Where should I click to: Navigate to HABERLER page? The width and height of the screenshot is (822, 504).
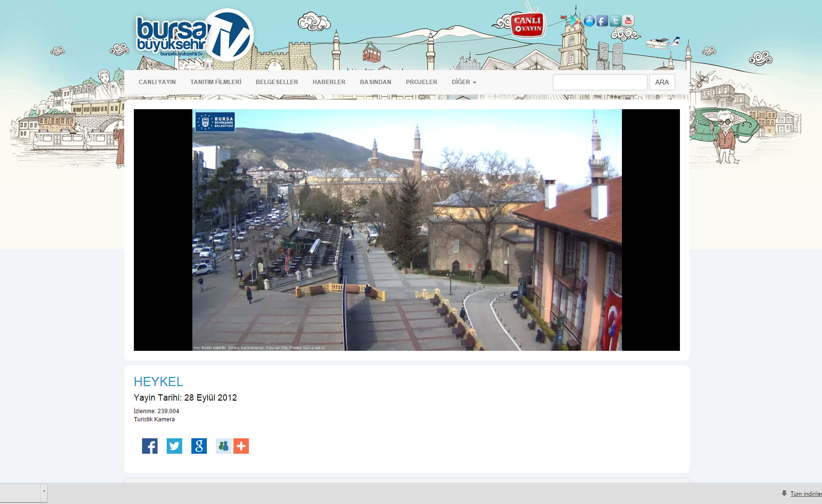(329, 82)
